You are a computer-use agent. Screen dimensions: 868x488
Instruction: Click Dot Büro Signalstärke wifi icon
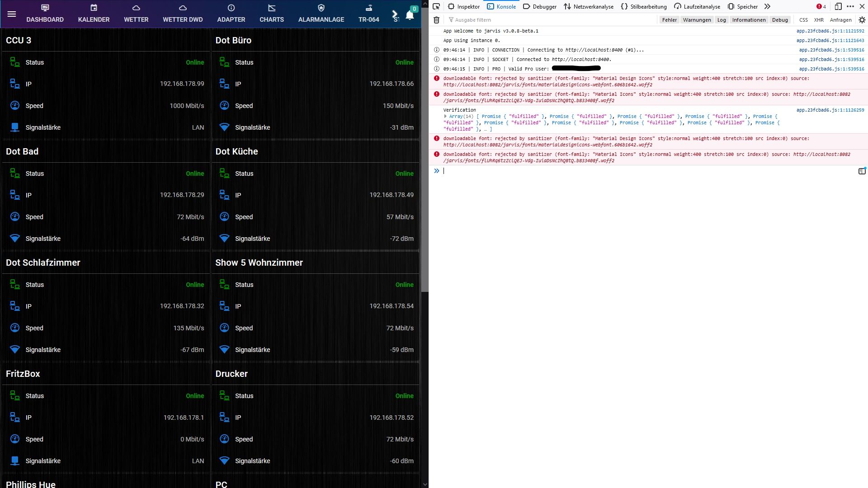coord(224,127)
